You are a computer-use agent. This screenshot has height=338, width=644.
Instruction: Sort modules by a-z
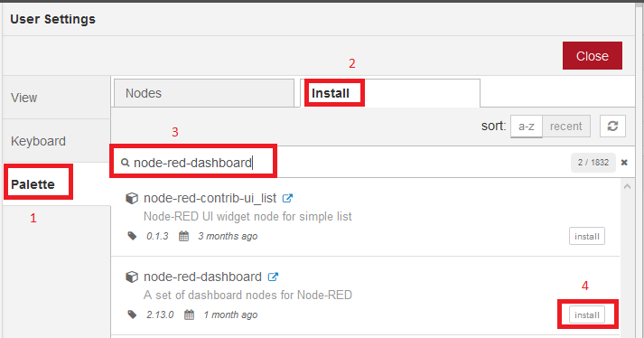click(x=526, y=127)
